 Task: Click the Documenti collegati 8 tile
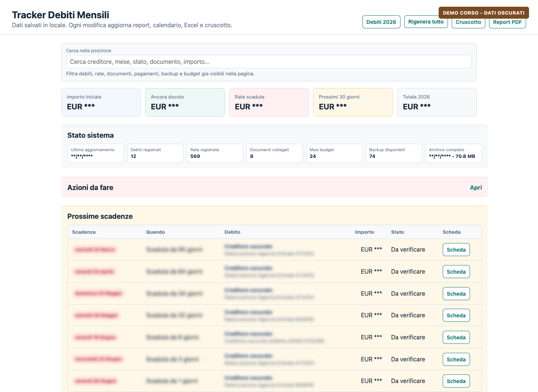point(275,153)
